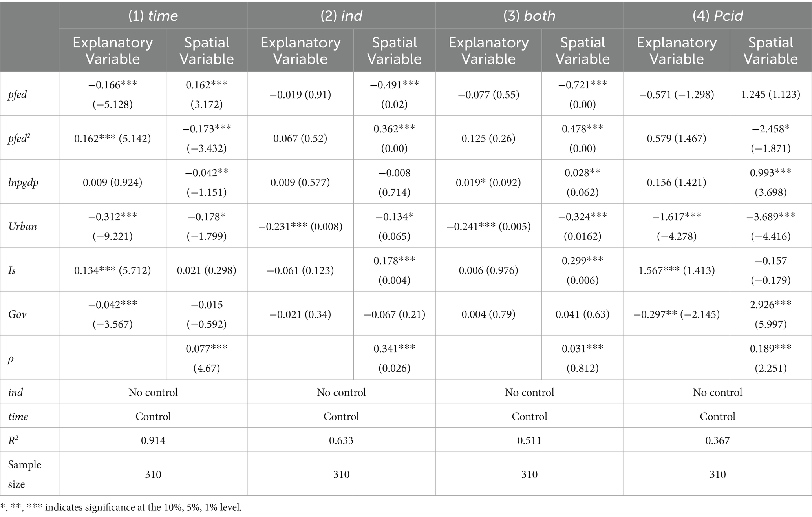This screenshot has height=517, width=812.
Task: Select the cell with 0.134*** (5.712)
Action: pyautogui.click(x=113, y=270)
